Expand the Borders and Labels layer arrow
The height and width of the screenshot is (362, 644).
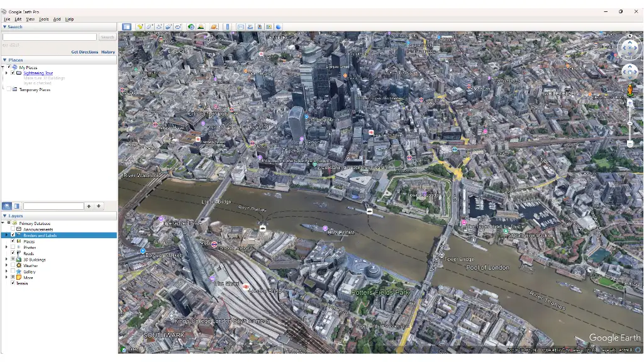(x=6, y=235)
